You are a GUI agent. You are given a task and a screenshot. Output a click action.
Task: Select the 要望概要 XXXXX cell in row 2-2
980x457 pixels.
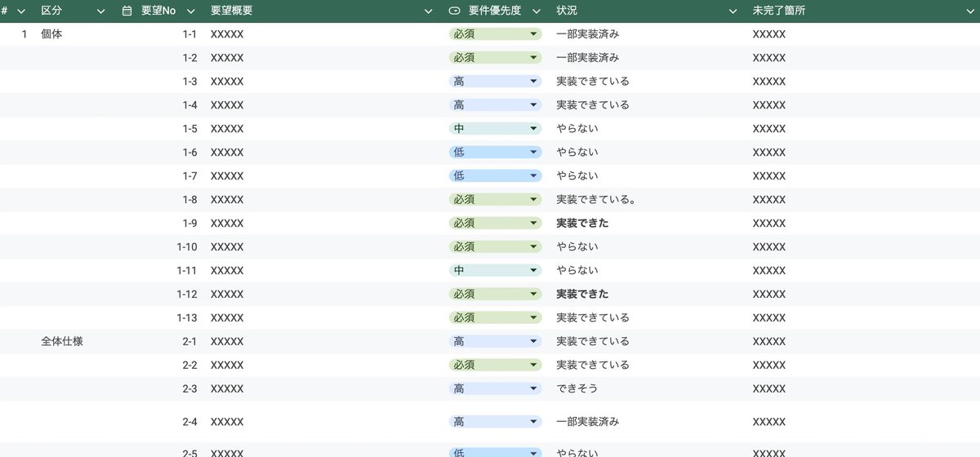pos(227,366)
